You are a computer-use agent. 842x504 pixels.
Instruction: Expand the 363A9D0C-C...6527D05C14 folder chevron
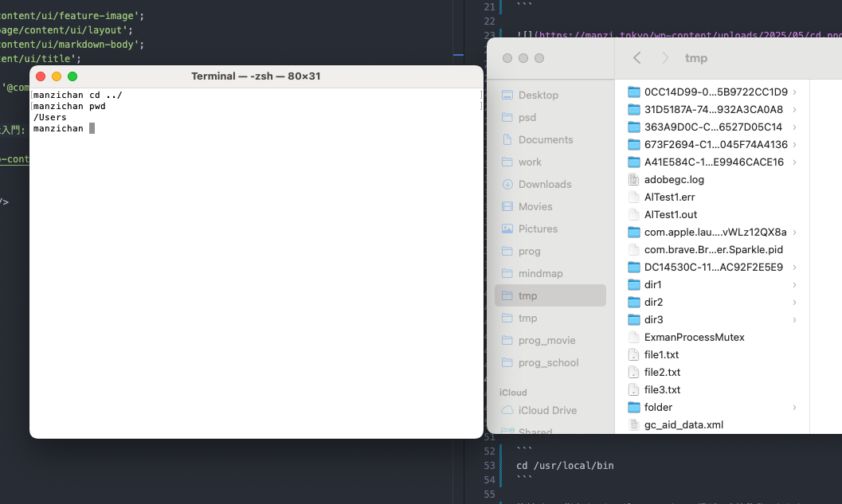(x=794, y=127)
